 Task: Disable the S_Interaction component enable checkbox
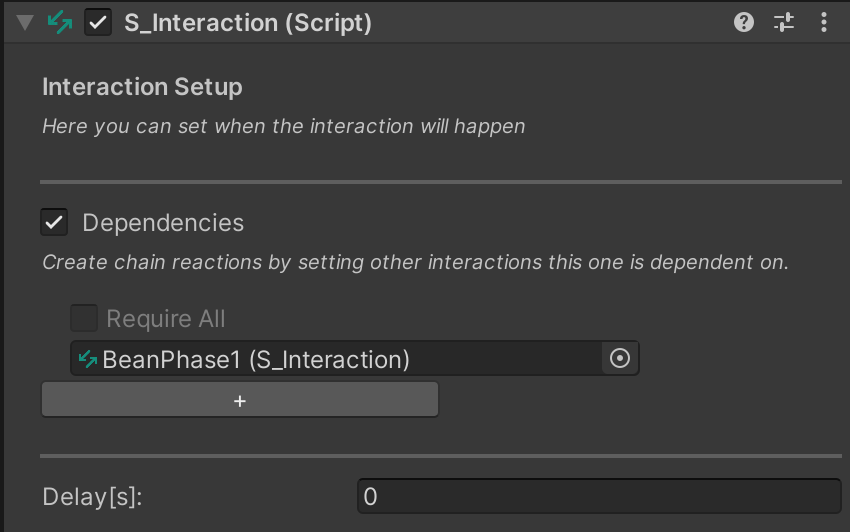[x=98, y=22]
